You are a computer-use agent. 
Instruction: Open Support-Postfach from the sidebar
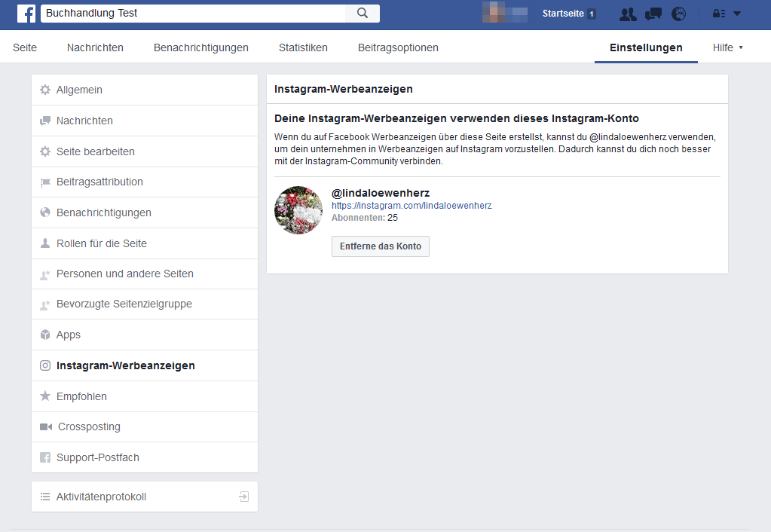click(98, 457)
